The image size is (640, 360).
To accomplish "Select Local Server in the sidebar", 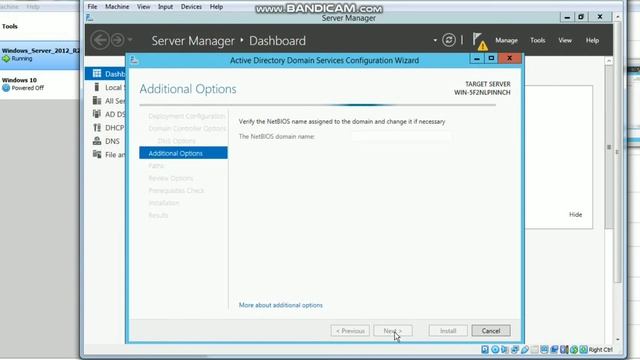I will [x=105, y=87].
